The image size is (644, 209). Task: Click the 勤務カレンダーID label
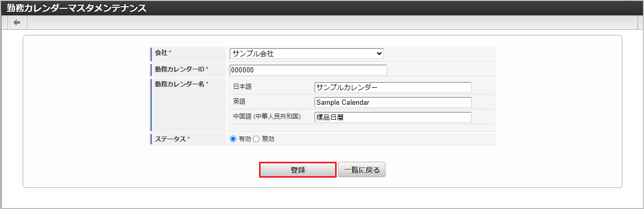click(x=179, y=69)
